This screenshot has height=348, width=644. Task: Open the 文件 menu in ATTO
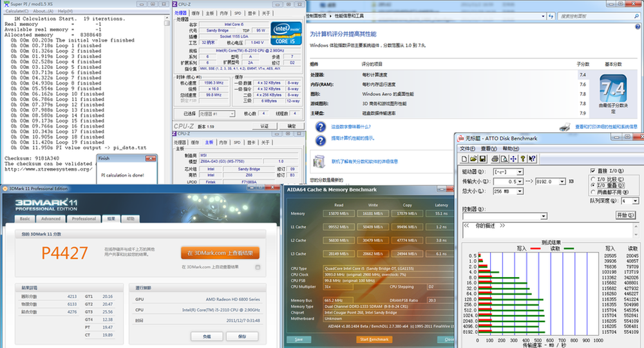pos(467,148)
